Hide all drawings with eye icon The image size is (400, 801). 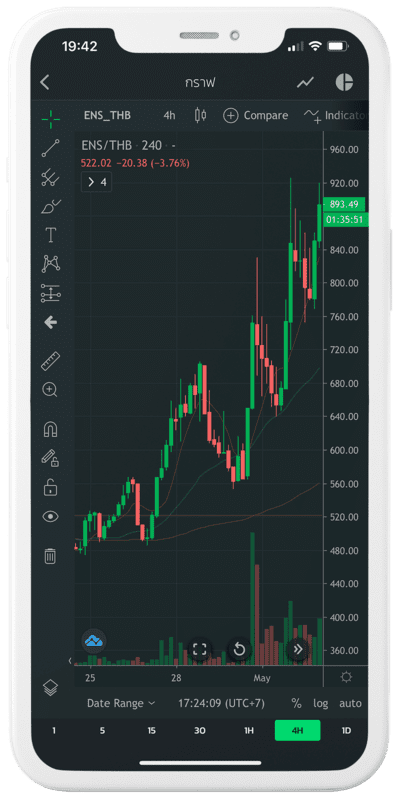pos(50,517)
